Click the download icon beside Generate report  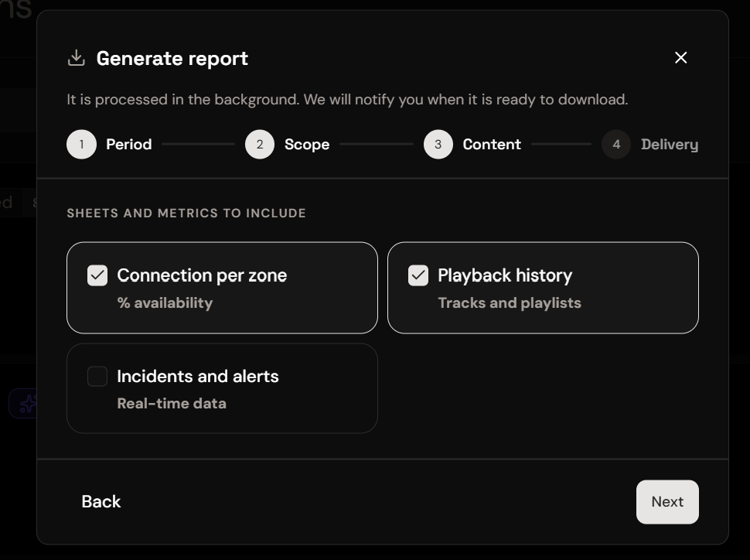76,58
